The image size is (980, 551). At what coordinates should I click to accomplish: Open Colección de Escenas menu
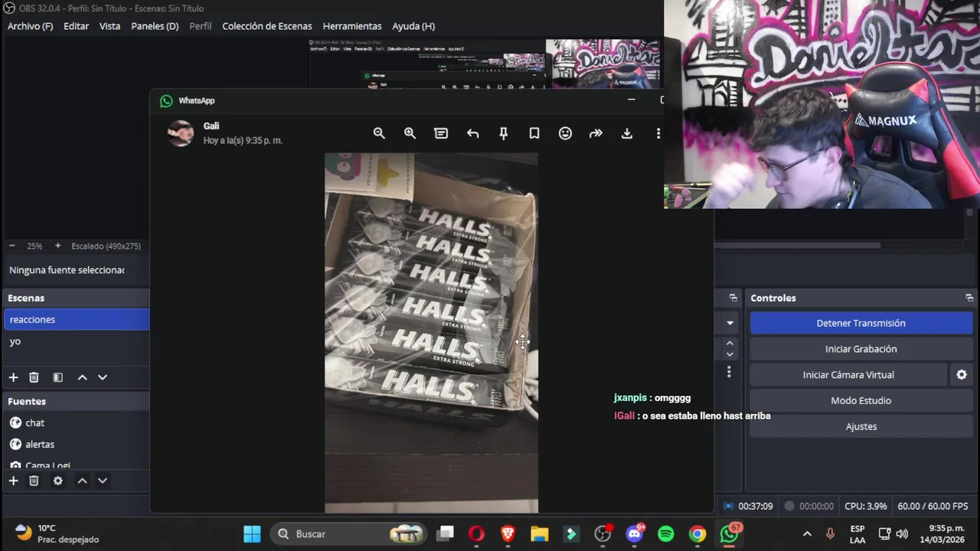coord(267,26)
